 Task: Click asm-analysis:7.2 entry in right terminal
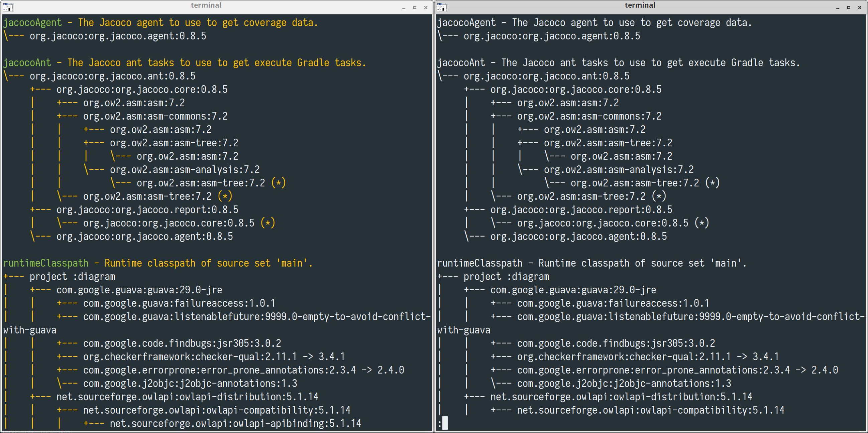(618, 170)
